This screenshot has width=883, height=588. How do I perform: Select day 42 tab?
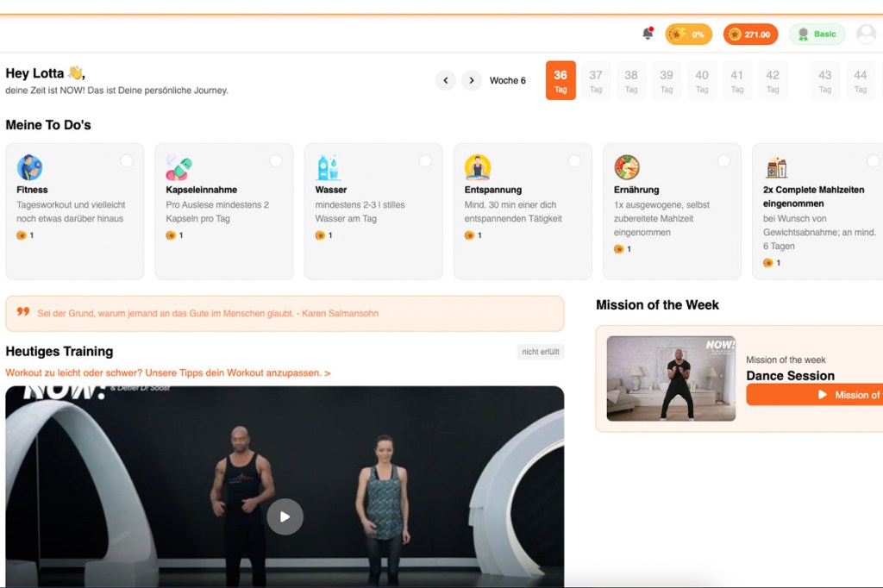(773, 80)
